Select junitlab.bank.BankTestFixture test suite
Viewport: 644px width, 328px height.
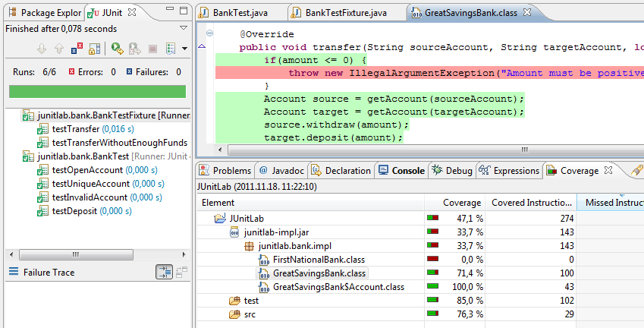[105, 115]
